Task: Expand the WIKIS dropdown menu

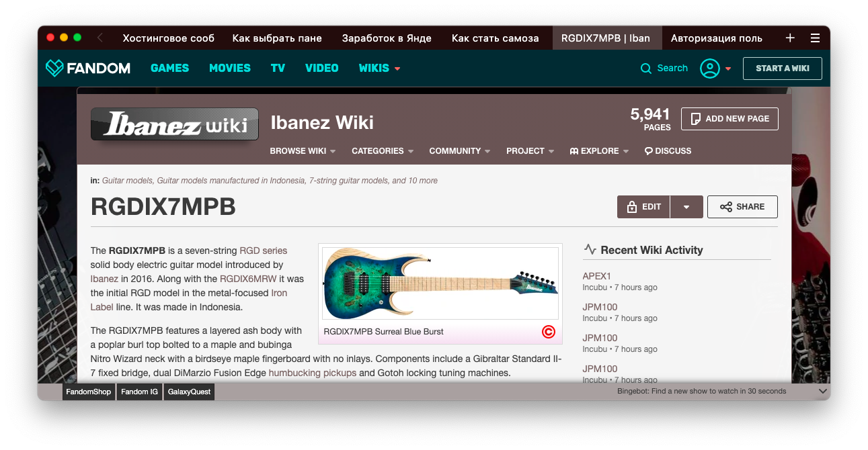Action: 380,68
